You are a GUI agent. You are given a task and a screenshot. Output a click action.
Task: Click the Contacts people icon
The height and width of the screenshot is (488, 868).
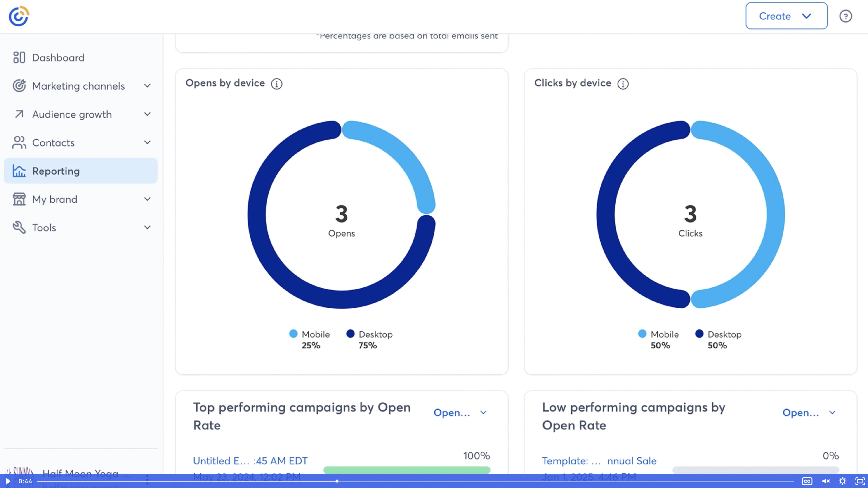pyautogui.click(x=19, y=142)
